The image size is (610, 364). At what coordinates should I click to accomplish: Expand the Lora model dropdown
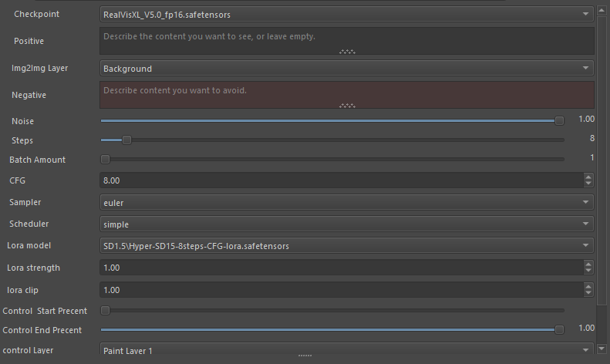click(347, 246)
